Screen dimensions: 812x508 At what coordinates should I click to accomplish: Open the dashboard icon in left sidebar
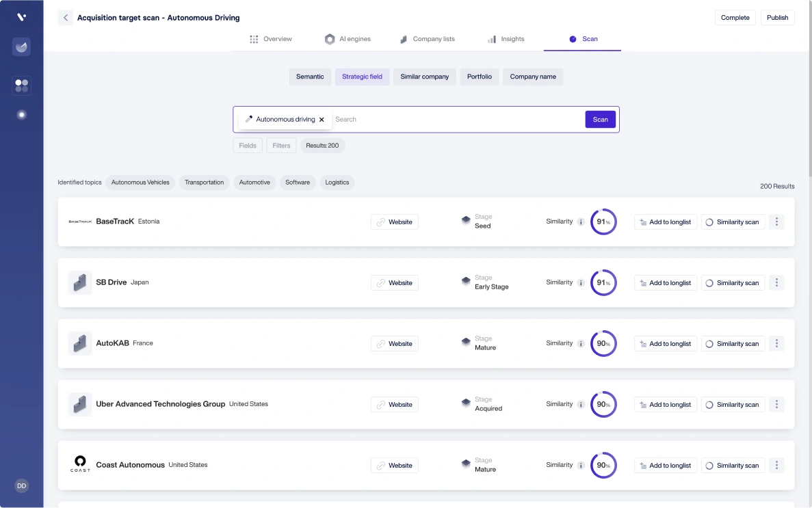pos(21,47)
